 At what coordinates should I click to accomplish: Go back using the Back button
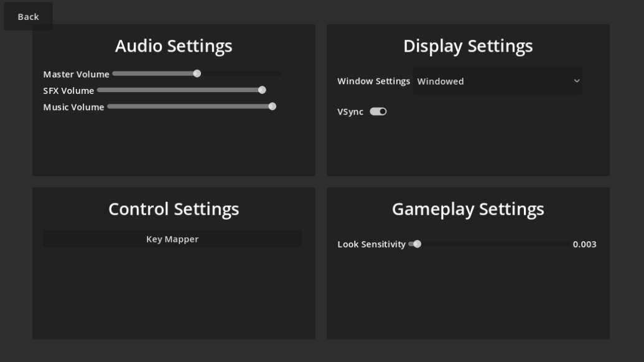28,17
